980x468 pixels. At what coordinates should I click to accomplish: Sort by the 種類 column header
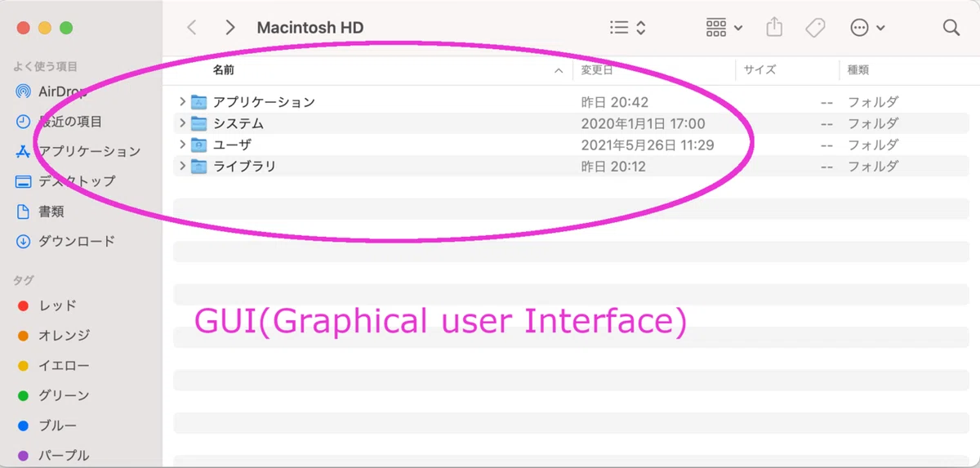click(x=858, y=70)
